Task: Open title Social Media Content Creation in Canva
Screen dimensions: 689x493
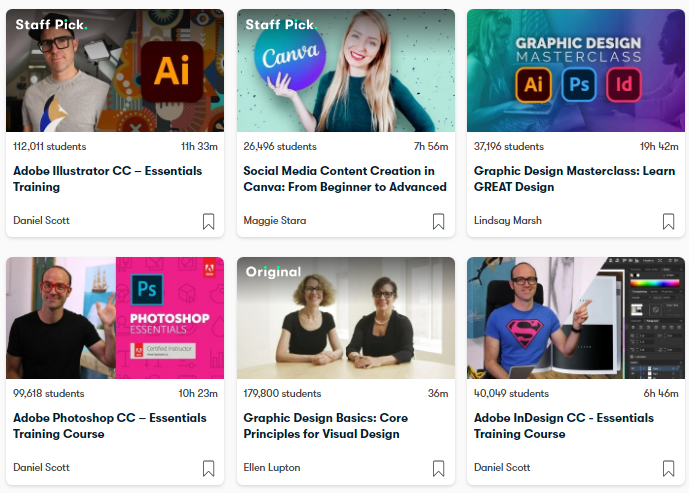Action: coord(345,179)
